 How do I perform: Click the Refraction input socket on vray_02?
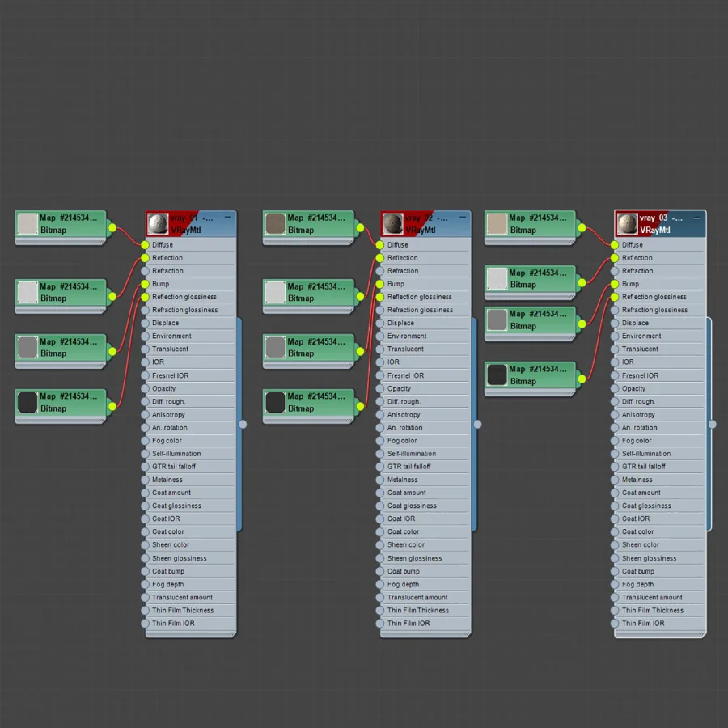380,271
